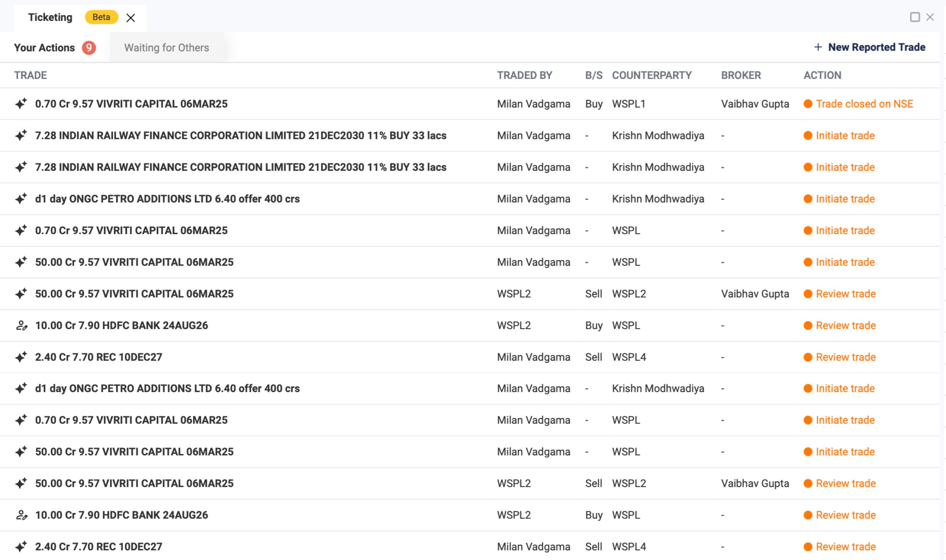946x560 pixels.
Task: Review trade for the lower HDFC BANK 24AUG26 row
Action: [846, 515]
